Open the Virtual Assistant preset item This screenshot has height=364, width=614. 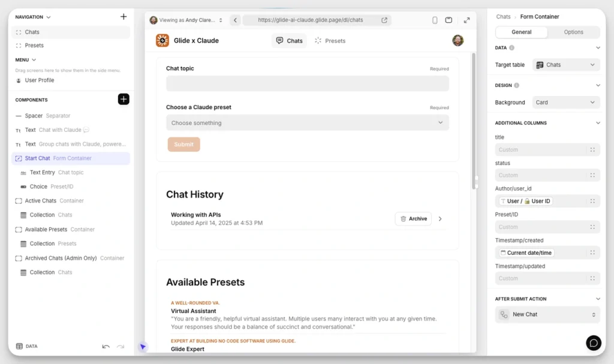308,315
